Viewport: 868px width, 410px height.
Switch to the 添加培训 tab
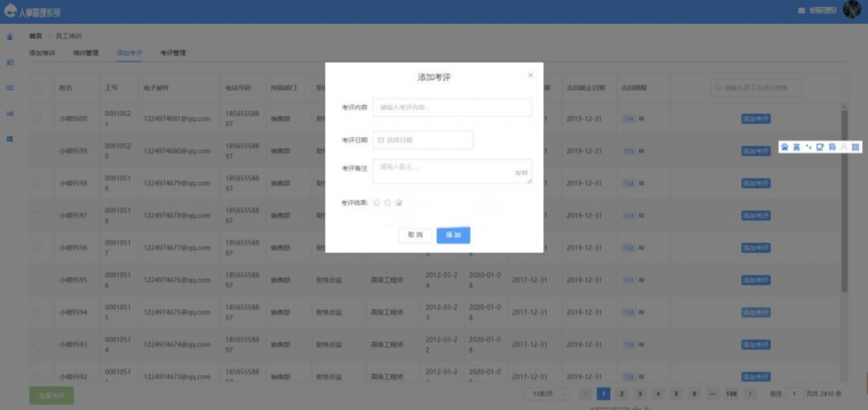click(42, 53)
